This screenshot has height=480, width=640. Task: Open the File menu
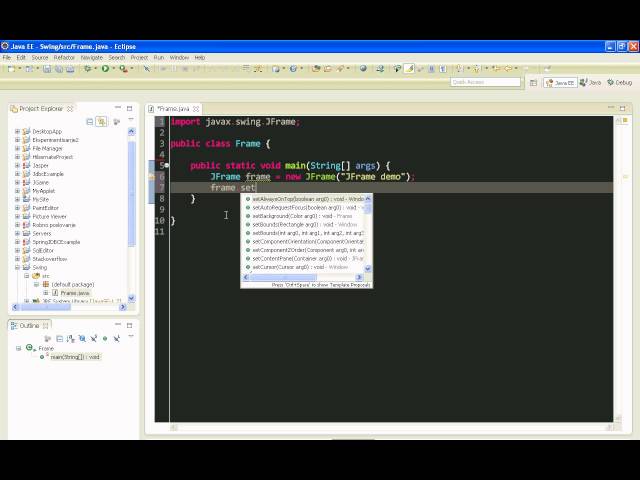(x=7, y=58)
